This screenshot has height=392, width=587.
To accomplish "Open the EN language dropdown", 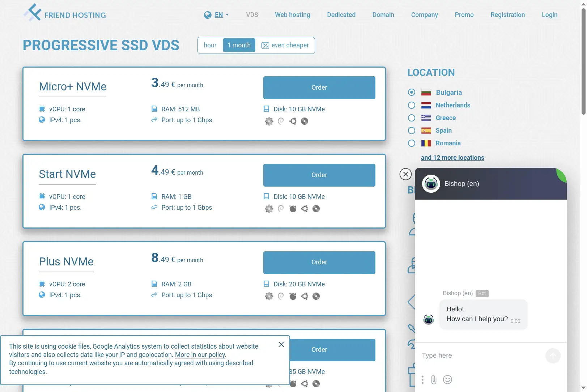I will [x=219, y=15].
